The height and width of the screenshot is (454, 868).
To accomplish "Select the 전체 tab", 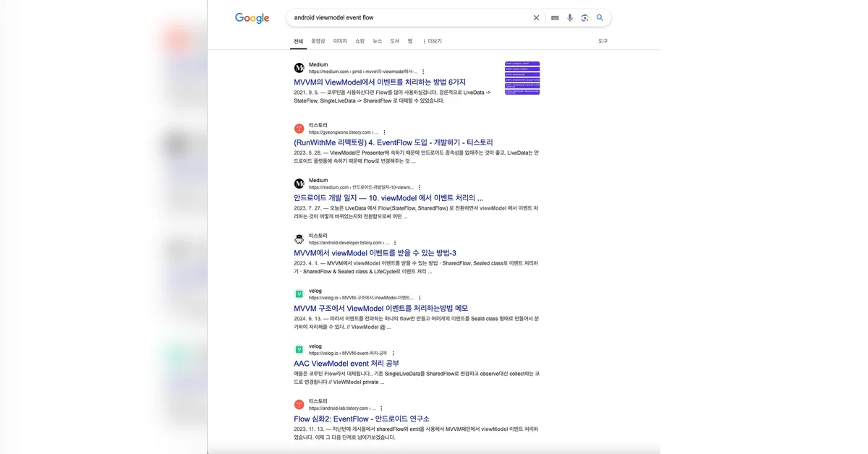I will click(x=298, y=41).
